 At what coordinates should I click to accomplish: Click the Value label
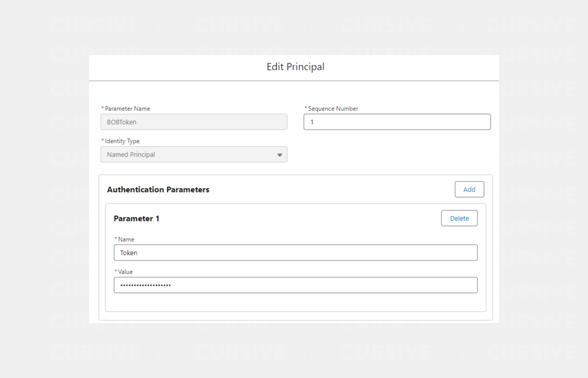pos(125,272)
